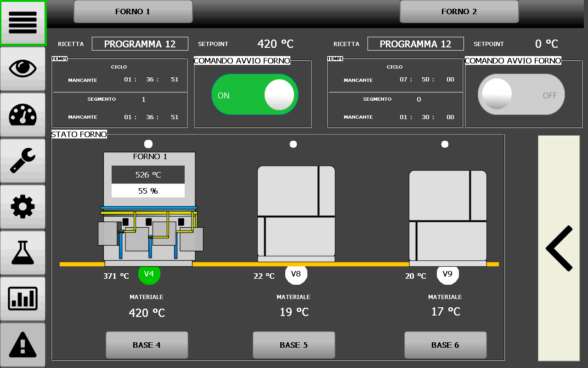
Task: Click status dot above middle furnace
Action: 293,144
